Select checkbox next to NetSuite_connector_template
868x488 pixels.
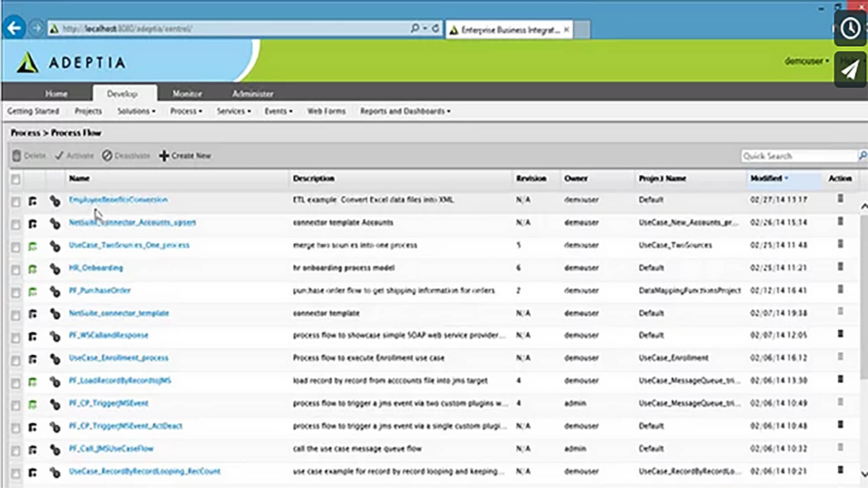point(16,315)
